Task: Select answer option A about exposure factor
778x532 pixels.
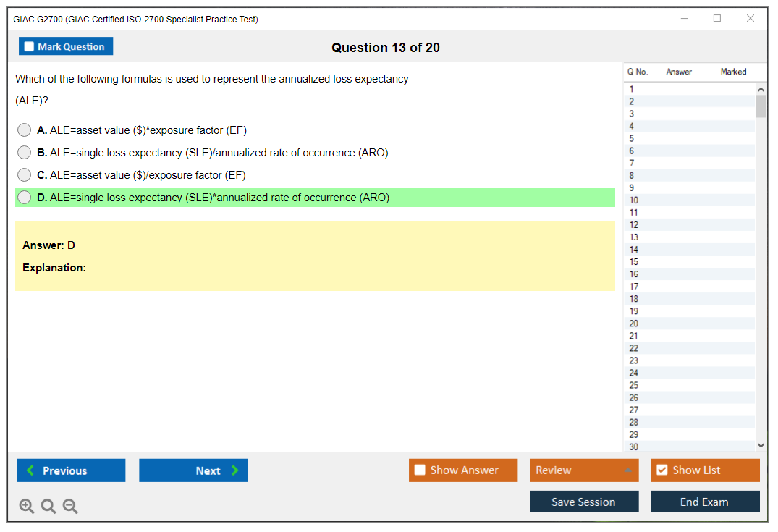Action: [24, 130]
